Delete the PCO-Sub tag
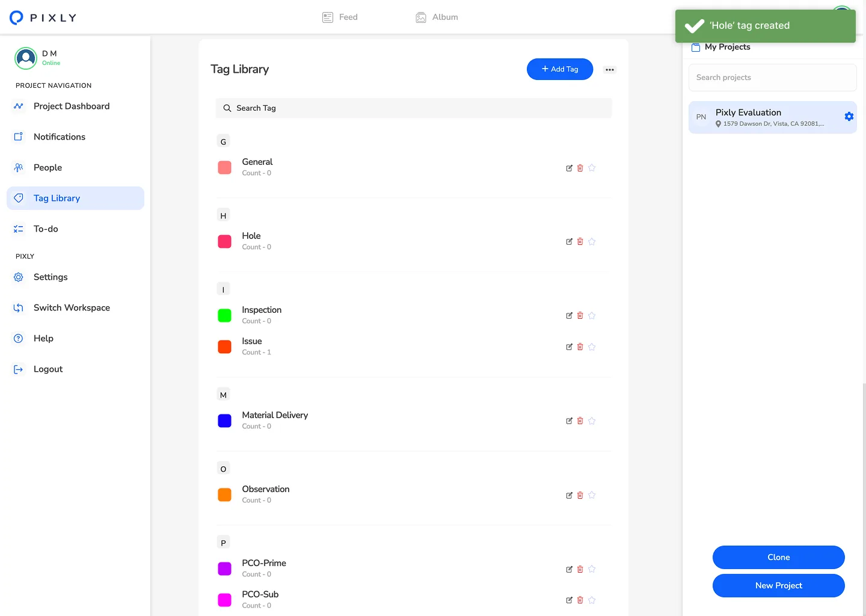866x616 pixels. (580, 600)
